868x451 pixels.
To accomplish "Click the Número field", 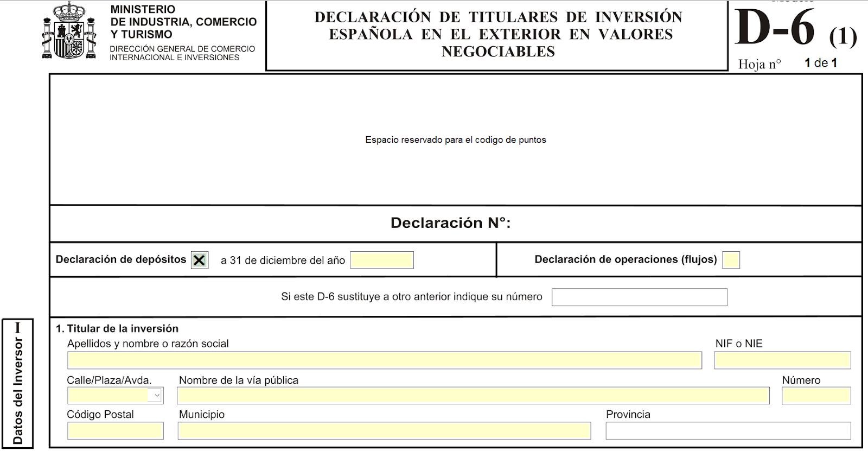I will 816,395.
